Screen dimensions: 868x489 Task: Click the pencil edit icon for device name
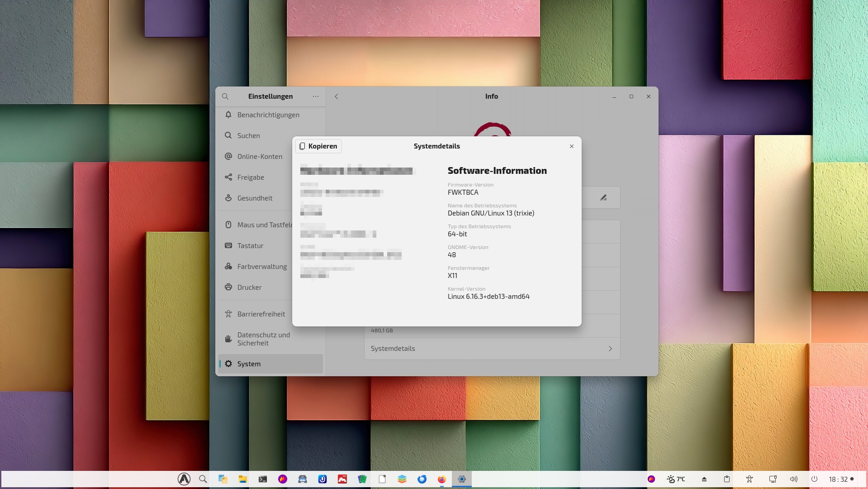click(603, 198)
